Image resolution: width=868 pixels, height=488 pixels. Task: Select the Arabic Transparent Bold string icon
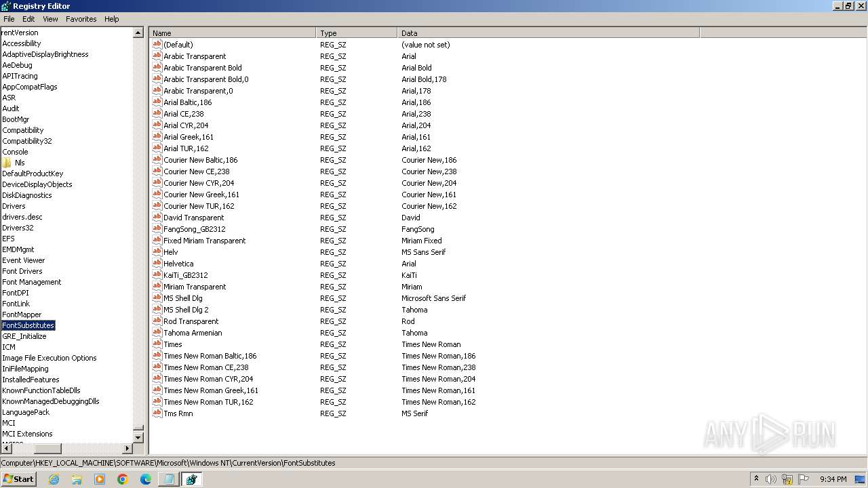tap(157, 68)
